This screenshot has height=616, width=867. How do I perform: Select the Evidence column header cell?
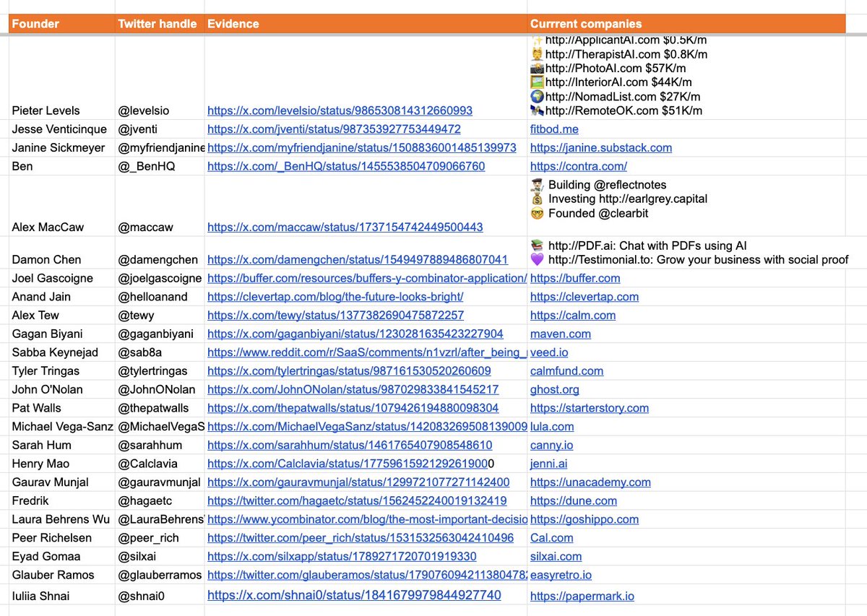click(366, 24)
